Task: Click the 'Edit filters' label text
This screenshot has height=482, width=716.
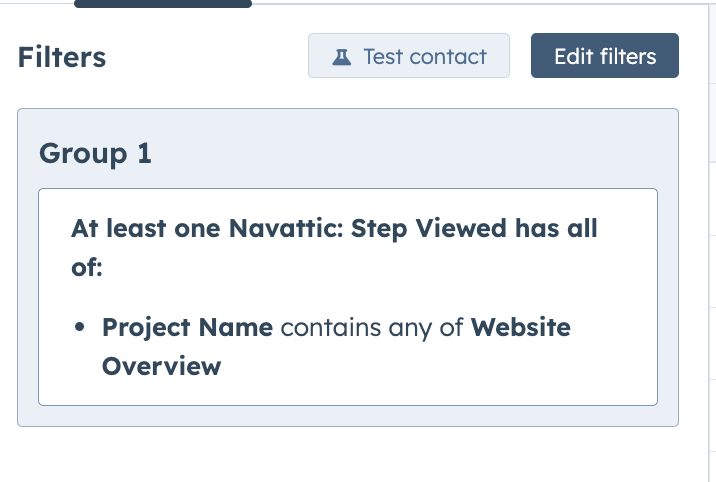Action: (604, 56)
